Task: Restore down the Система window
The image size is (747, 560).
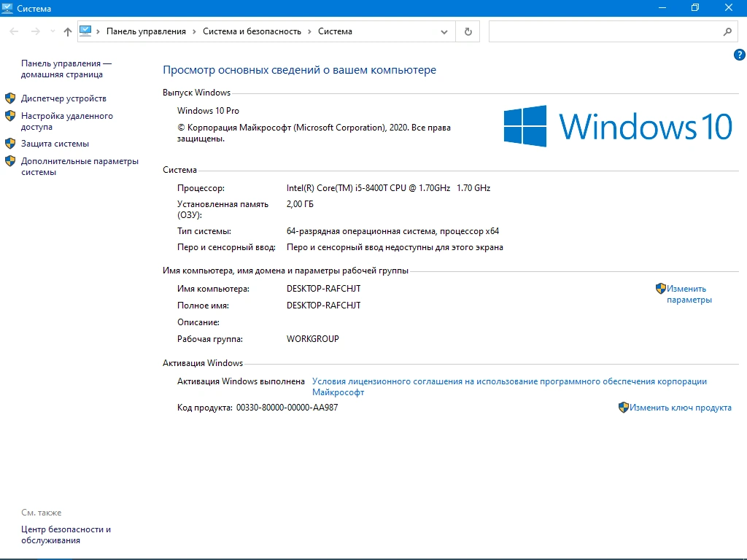Action: point(695,8)
